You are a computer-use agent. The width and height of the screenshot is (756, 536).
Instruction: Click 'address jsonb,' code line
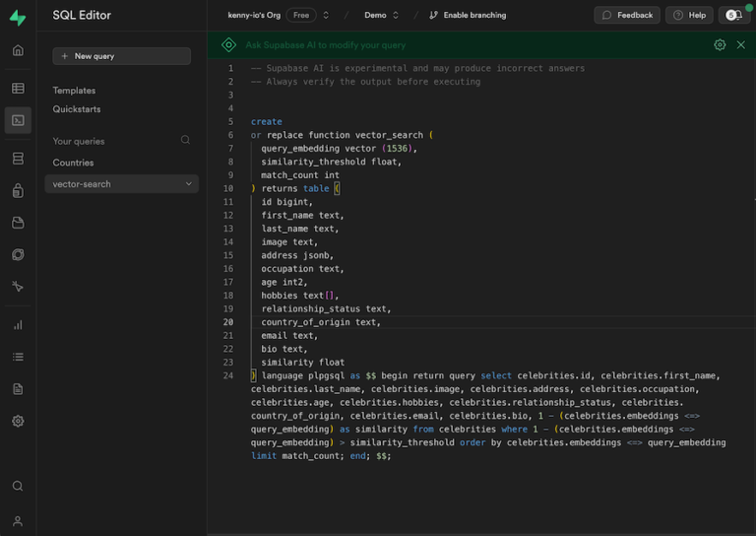tap(297, 255)
